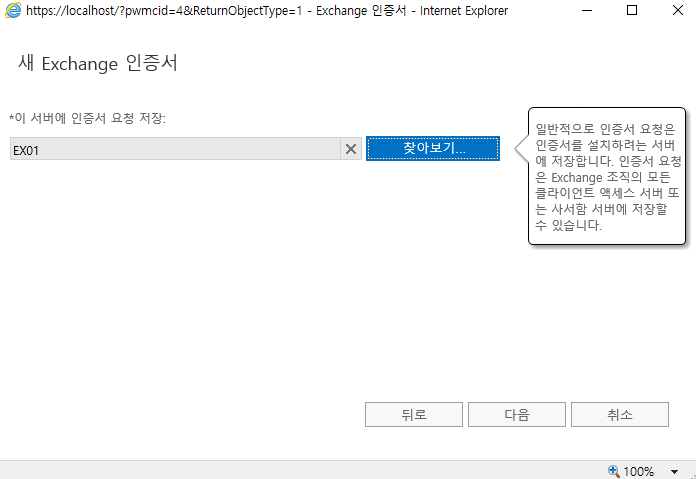Click the help tooltip about 인증서 요청
696x479 pixels.
(x=607, y=176)
